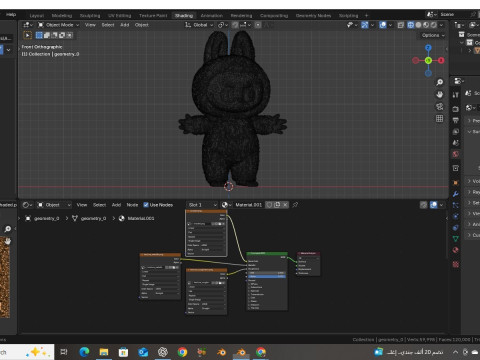Open the 3D viewport Add menu

coord(125,25)
